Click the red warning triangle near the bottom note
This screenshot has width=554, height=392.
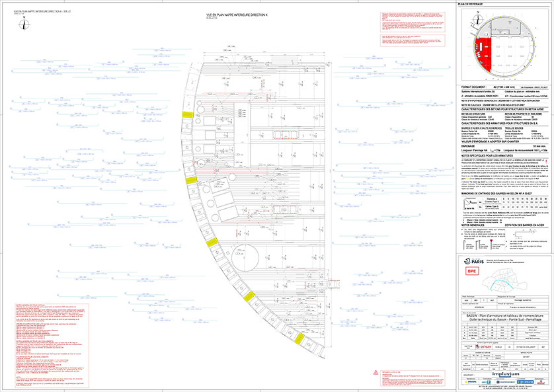(375, 372)
